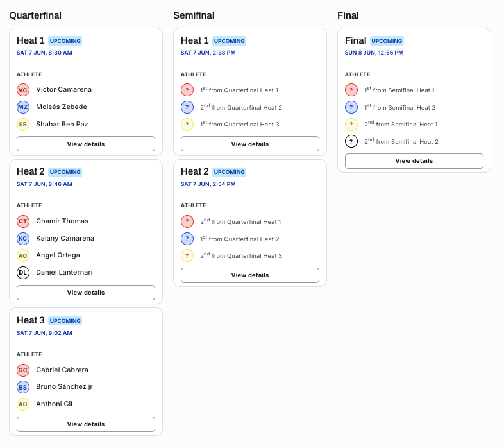Click the red question mark in Semifinal Heat 1
504x448 pixels.
(x=187, y=90)
